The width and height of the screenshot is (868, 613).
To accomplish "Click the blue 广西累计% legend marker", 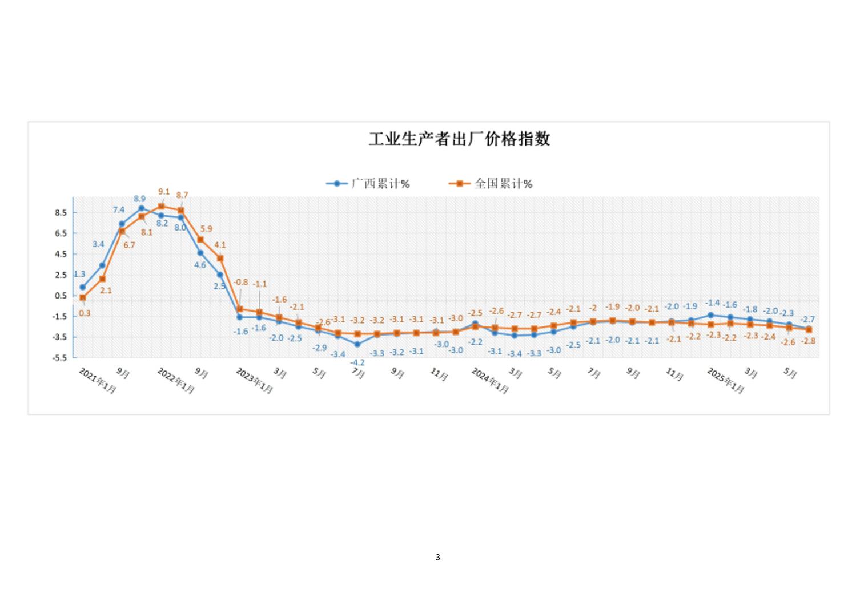I will point(337,184).
